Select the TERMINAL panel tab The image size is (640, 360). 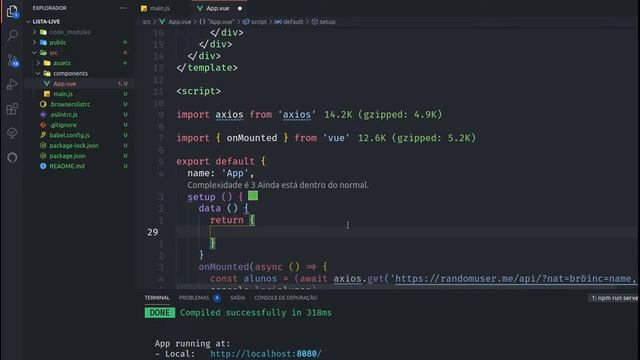click(x=157, y=298)
